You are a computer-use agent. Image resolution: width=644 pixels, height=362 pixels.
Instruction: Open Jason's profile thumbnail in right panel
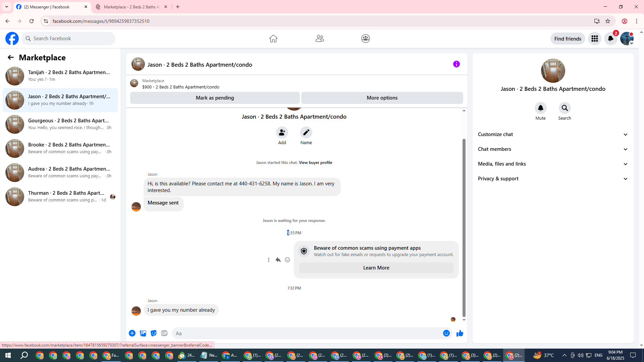[x=553, y=71]
